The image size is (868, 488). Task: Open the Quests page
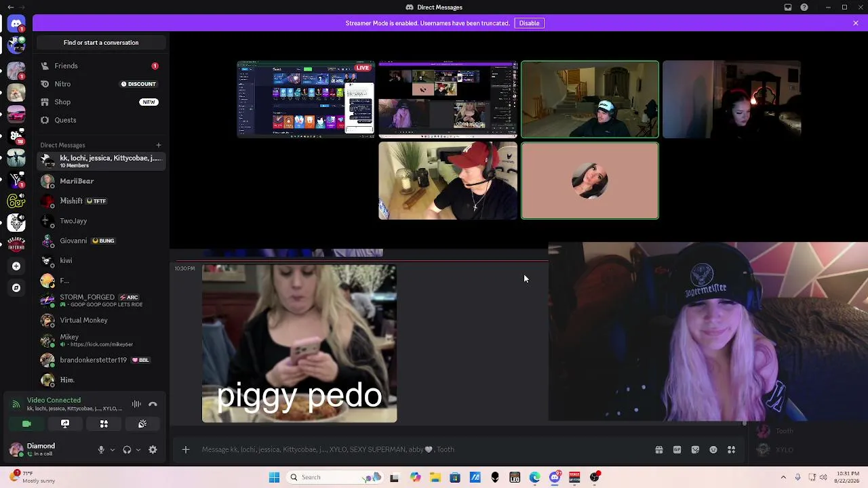(x=101, y=120)
